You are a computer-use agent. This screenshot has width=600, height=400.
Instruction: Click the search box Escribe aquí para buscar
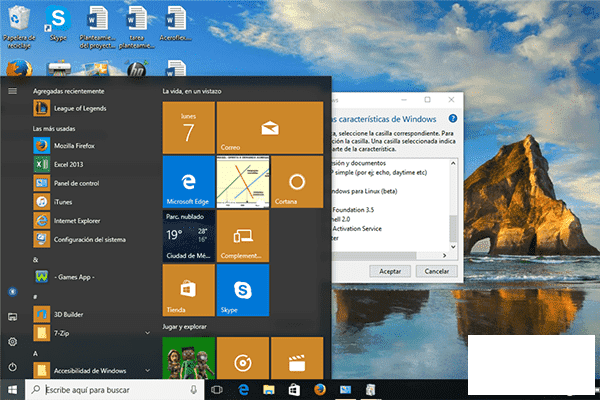pyautogui.click(x=114, y=390)
